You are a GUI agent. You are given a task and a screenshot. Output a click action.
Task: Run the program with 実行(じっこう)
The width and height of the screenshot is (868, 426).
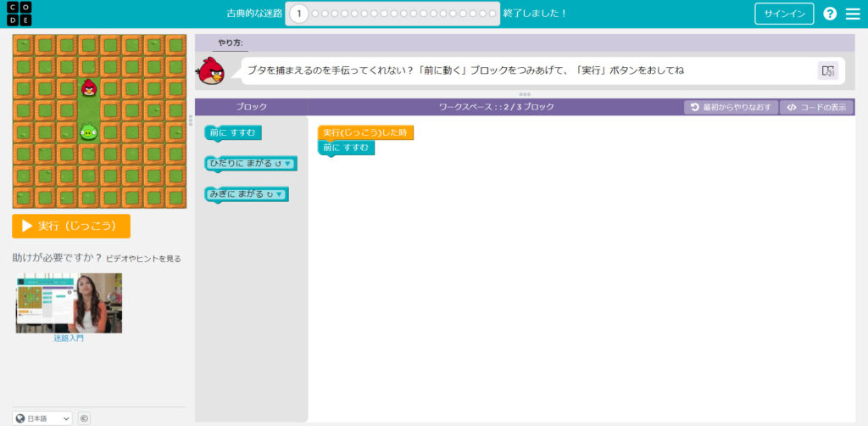click(x=71, y=226)
